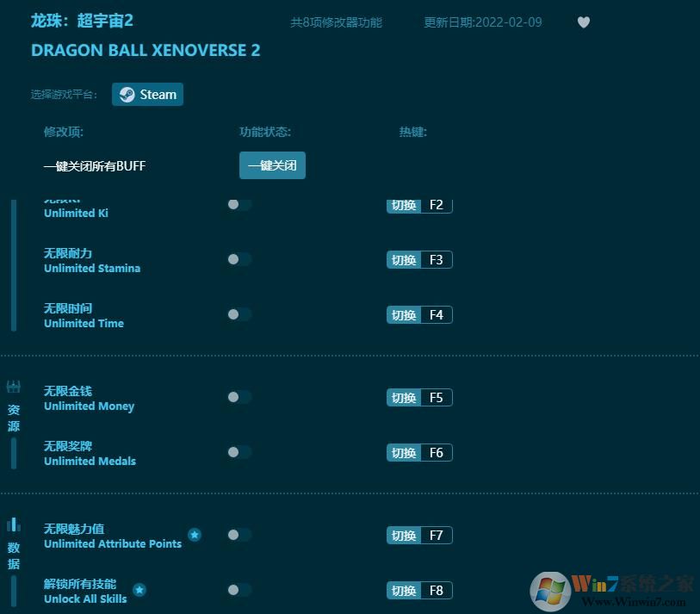Click the star badge beside Unlock All Skills
The width and height of the screenshot is (700, 614).
[139, 591]
